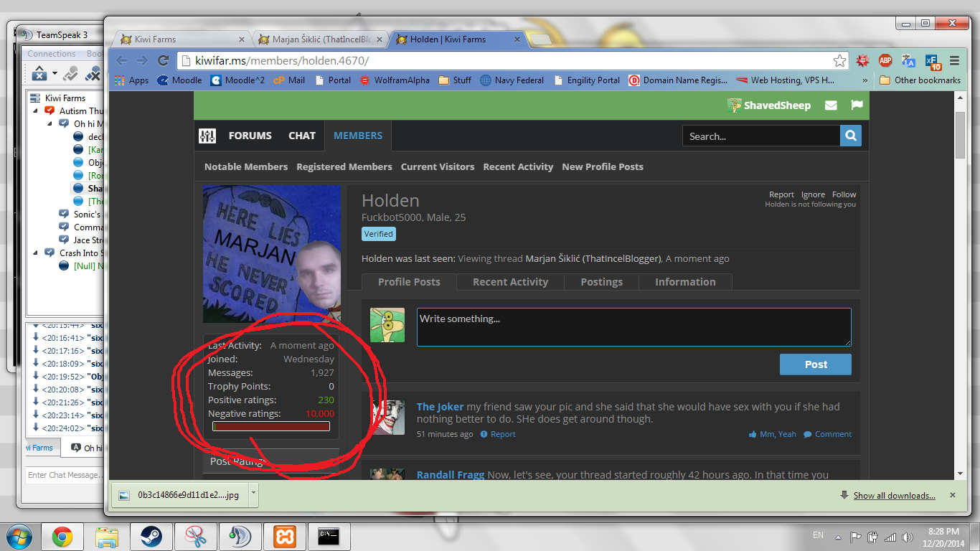Bookmark this page with the star icon
This screenshot has width=980, height=551.
839,61
